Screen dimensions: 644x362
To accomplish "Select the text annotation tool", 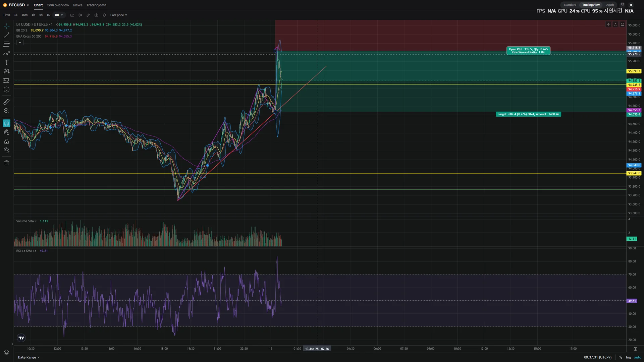I will (6, 62).
